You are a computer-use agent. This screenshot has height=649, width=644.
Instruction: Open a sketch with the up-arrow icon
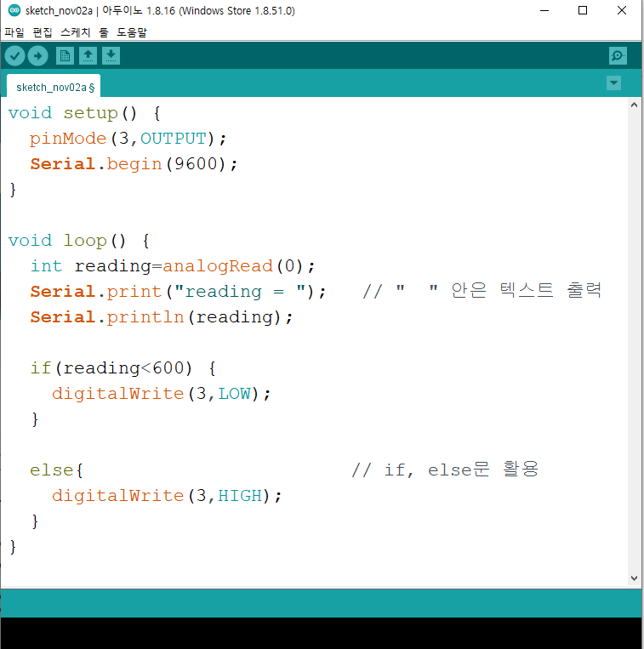(88, 56)
